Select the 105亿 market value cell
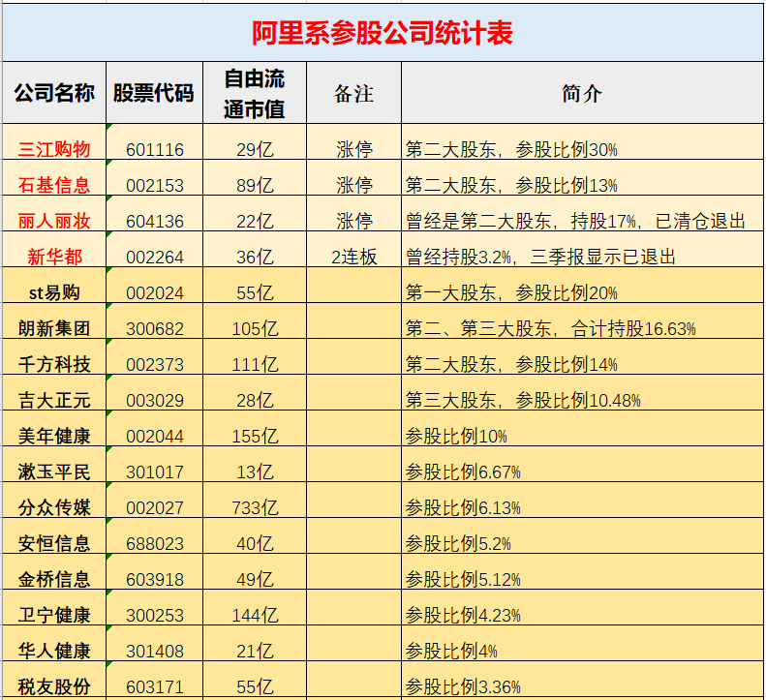The height and width of the screenshot is (700, 766). pos(255,320)
